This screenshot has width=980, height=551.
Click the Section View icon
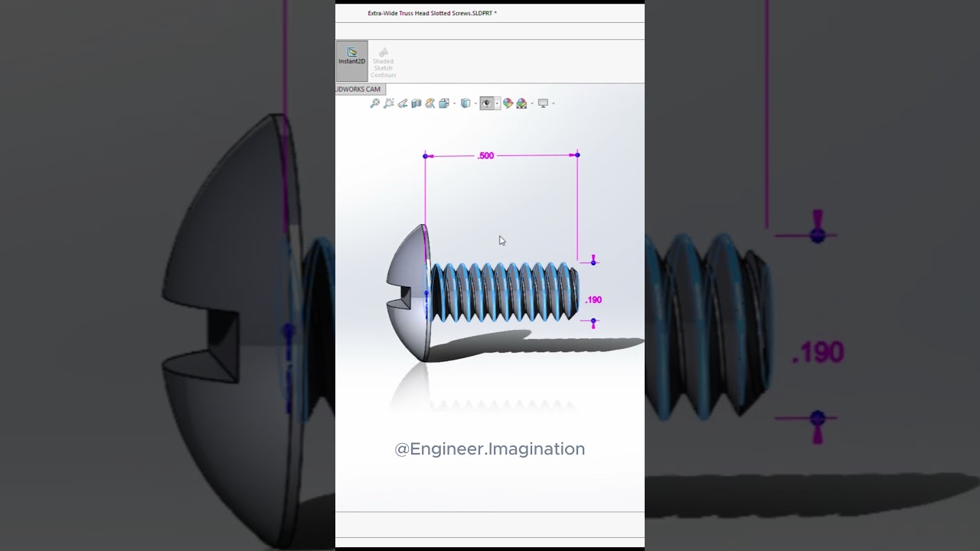pyautogui.click(x=416, y=103)
